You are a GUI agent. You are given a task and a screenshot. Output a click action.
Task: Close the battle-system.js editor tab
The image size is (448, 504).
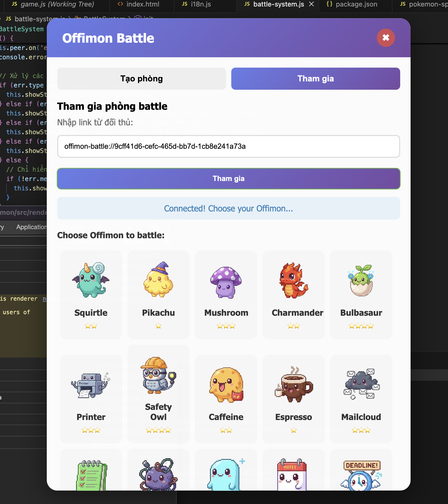click(312, 4)
